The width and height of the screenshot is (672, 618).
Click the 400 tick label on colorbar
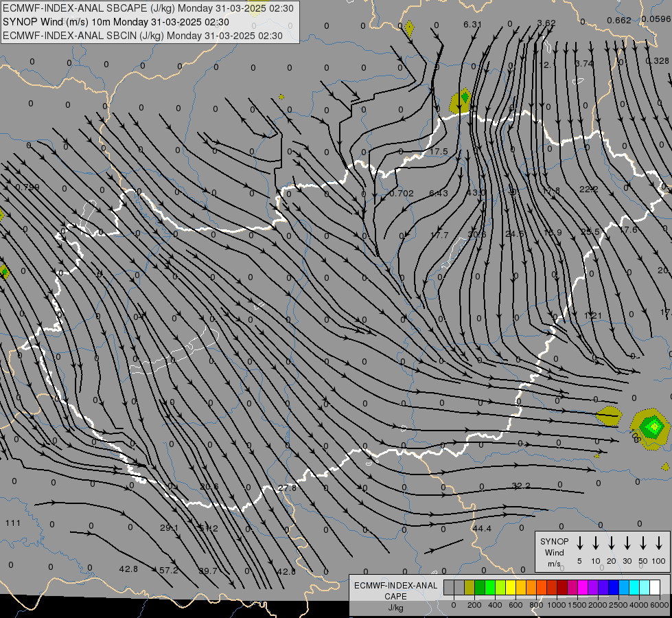click(x=495, y=605)
